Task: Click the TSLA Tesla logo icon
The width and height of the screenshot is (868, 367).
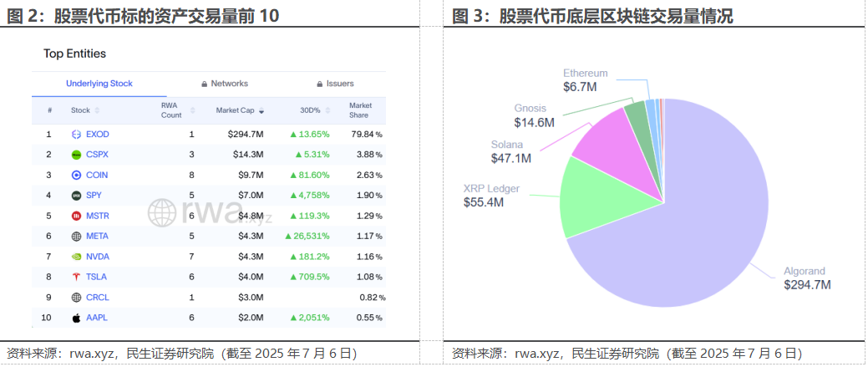Action: (76, 277)
